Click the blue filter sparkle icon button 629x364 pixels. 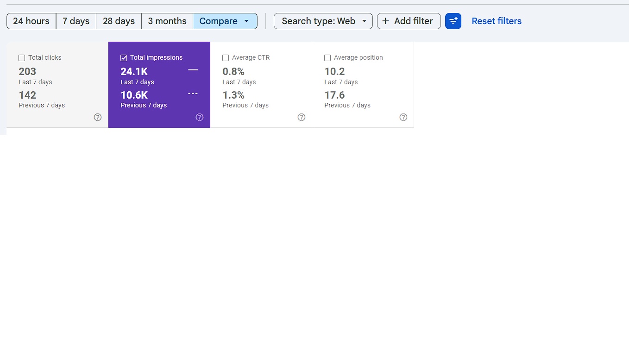click(x=453, y=21)
